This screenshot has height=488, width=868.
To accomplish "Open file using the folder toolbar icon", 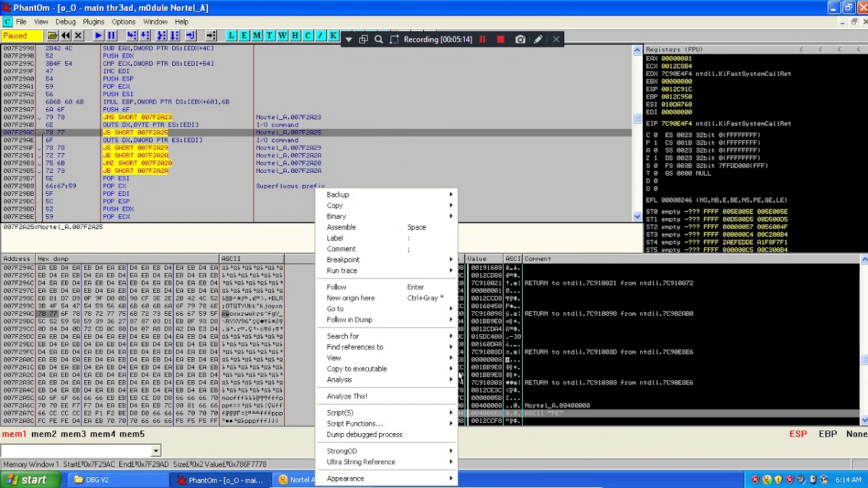I will (x=52, y=35).
